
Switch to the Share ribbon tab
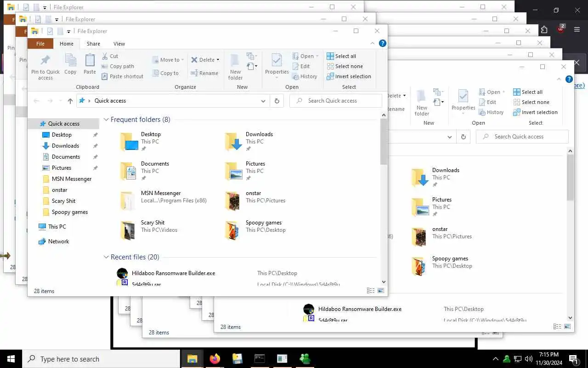[93, 44]
